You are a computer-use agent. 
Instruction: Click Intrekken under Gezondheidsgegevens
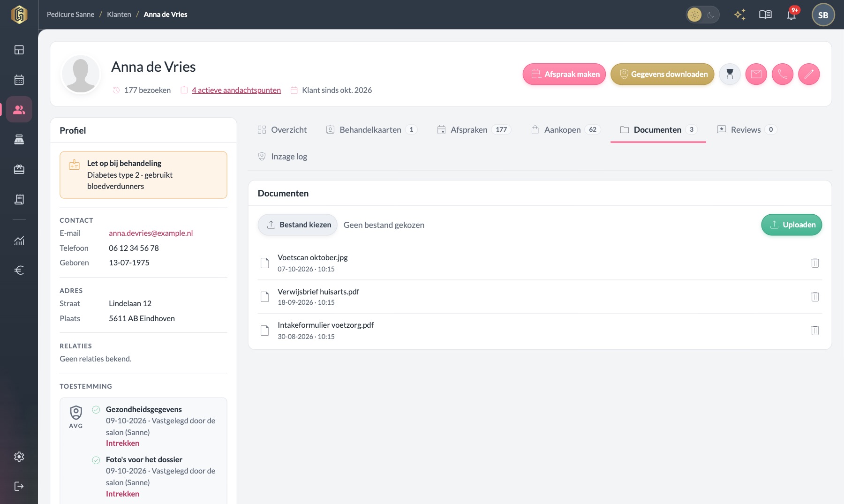(122, 443)
